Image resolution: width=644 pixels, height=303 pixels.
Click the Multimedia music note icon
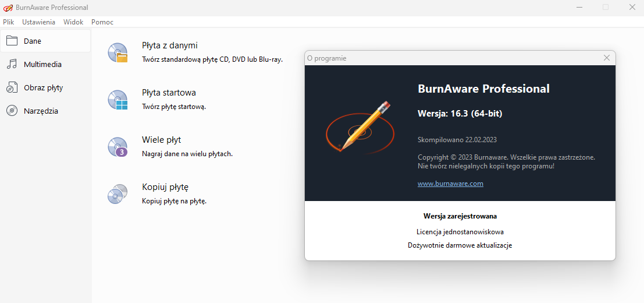pos(12,64)
